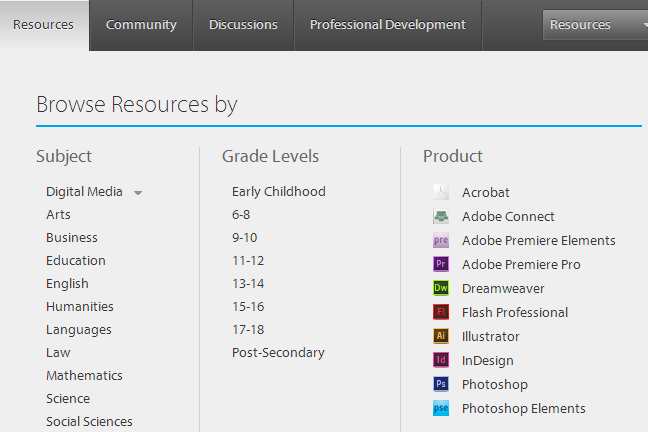Click the Flash Professional 'Fl' icon

pyautogui.click(x=441, y=312)
